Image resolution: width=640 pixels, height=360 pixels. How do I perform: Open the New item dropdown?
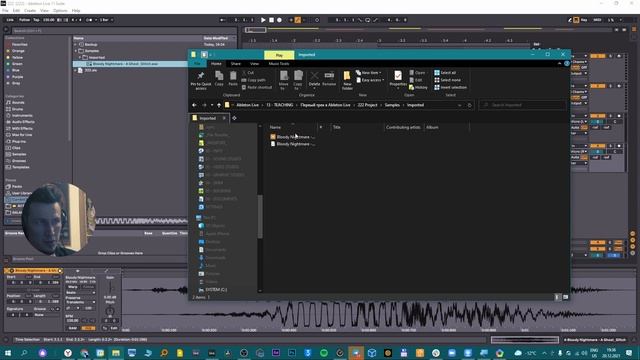tap(369, 73)
